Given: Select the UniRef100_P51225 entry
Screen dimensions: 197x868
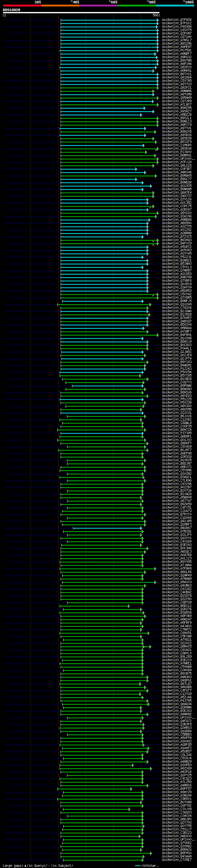Looking at the screenshot, I should click(177, 399).
